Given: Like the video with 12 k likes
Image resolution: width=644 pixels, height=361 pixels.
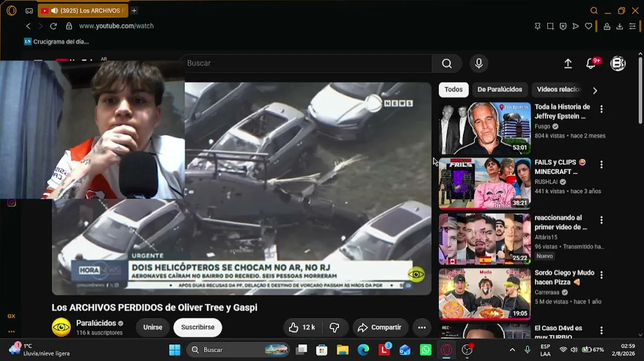Looking at the screenshot, I should pyautogui.click(x=301, y=327).
